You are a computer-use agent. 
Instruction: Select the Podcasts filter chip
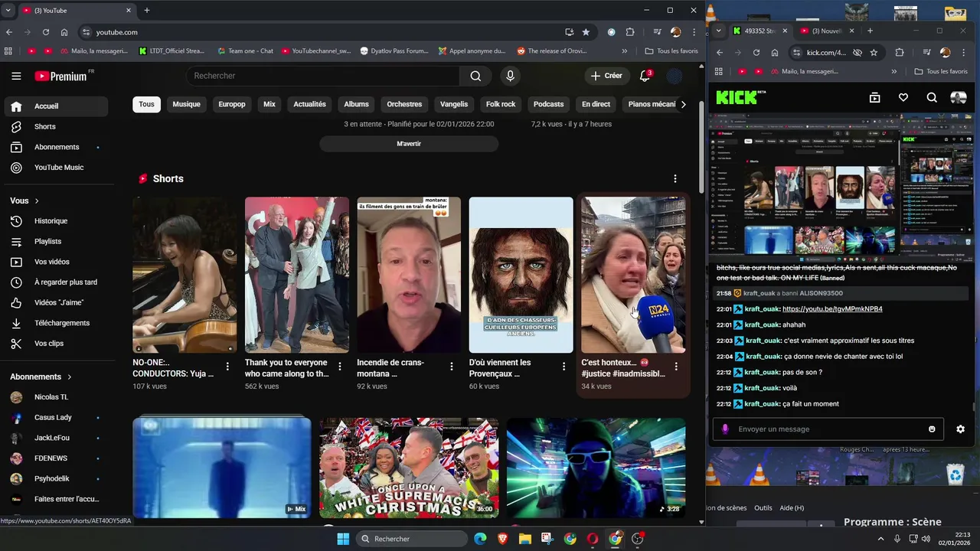[548, 104]
